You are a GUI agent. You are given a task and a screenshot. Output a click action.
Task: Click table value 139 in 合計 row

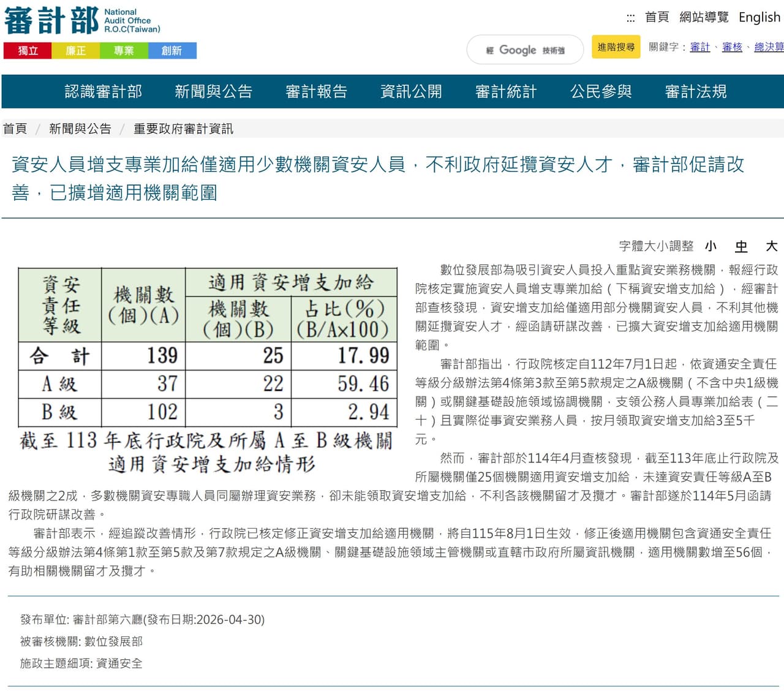[162, 356]
